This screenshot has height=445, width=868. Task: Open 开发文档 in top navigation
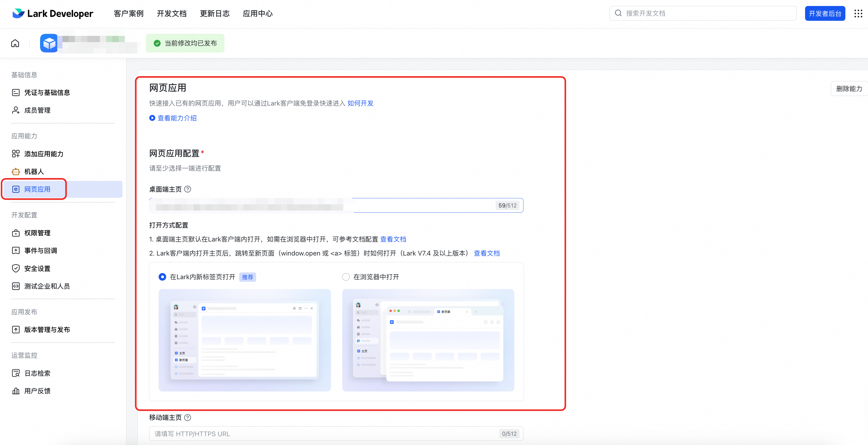172,14
